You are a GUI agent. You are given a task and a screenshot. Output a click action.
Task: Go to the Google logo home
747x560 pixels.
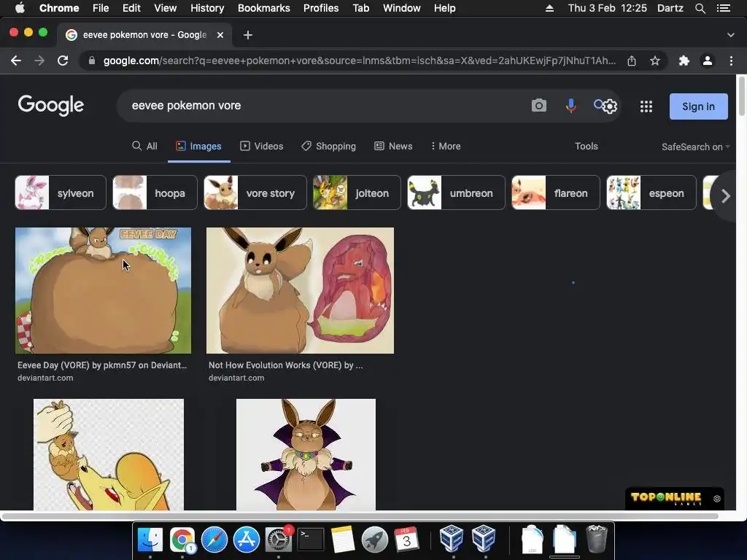51,105
